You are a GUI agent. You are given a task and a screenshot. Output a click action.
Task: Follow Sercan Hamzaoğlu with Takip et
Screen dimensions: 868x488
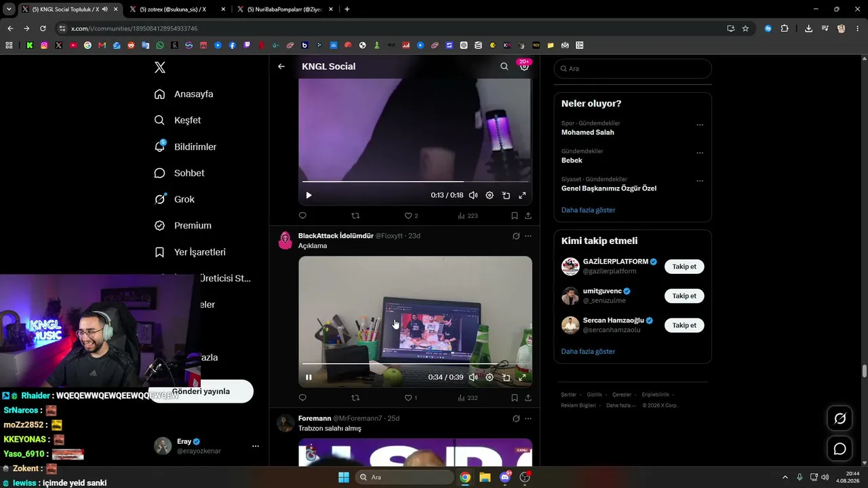684,325
